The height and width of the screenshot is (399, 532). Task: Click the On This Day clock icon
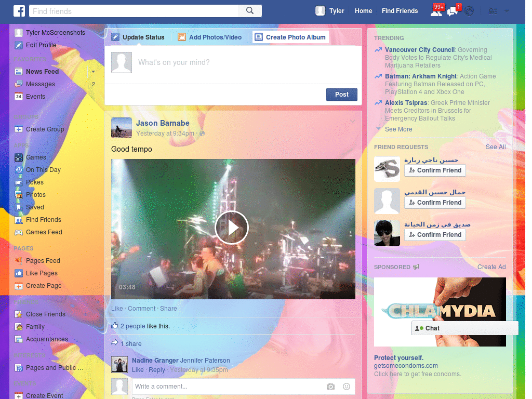(x=19, y=170)
